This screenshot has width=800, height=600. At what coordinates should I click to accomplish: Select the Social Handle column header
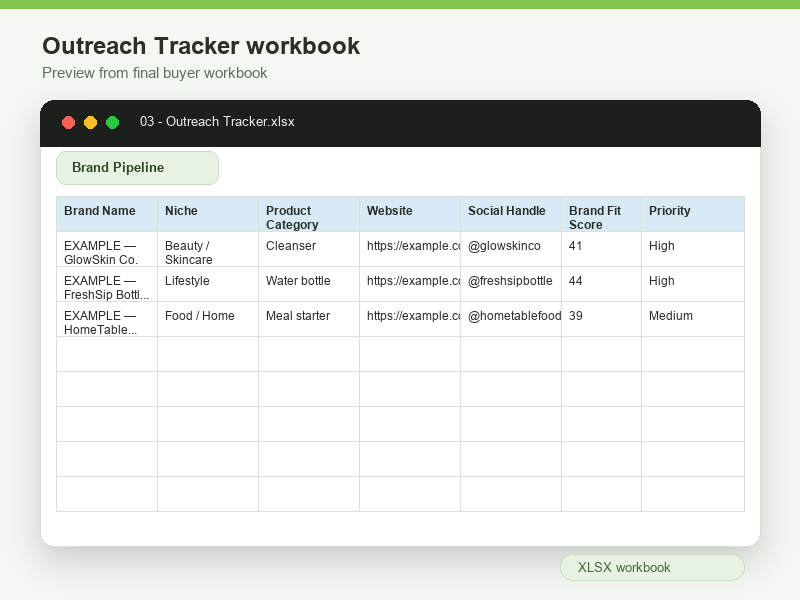click(x=511, y=214)
